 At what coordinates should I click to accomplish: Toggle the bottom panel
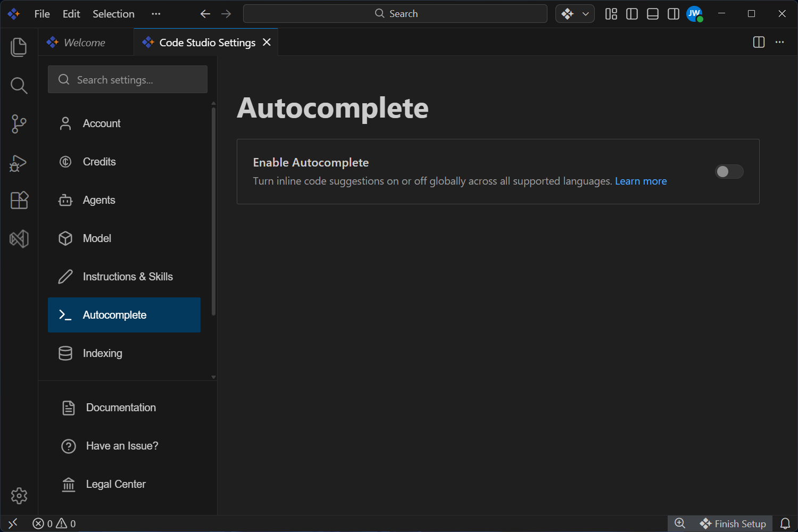point(653,14)
